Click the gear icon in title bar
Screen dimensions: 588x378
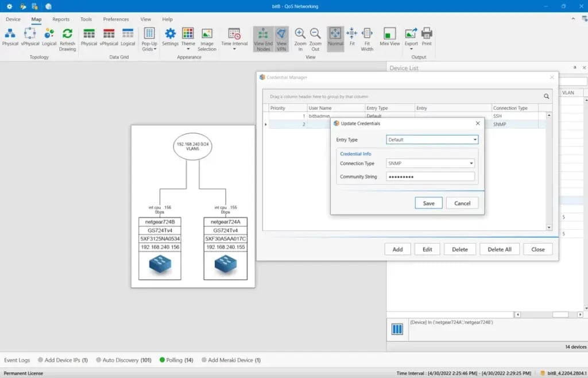[x=9, y=6]
